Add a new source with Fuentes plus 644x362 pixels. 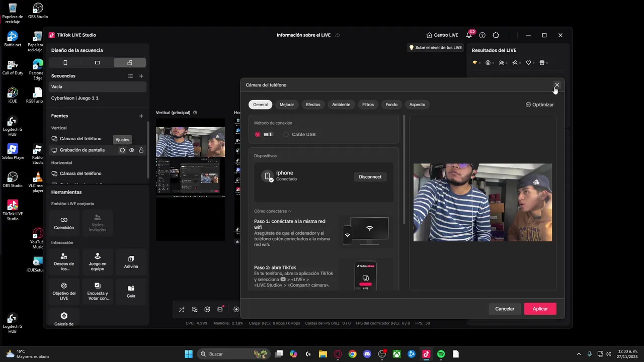point(141,116)
